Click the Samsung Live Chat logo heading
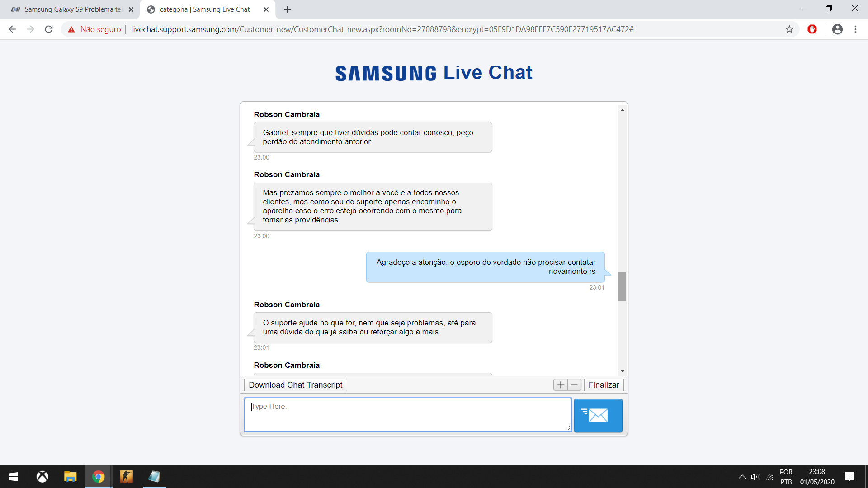Screen dimensions: 868x488 434,73
